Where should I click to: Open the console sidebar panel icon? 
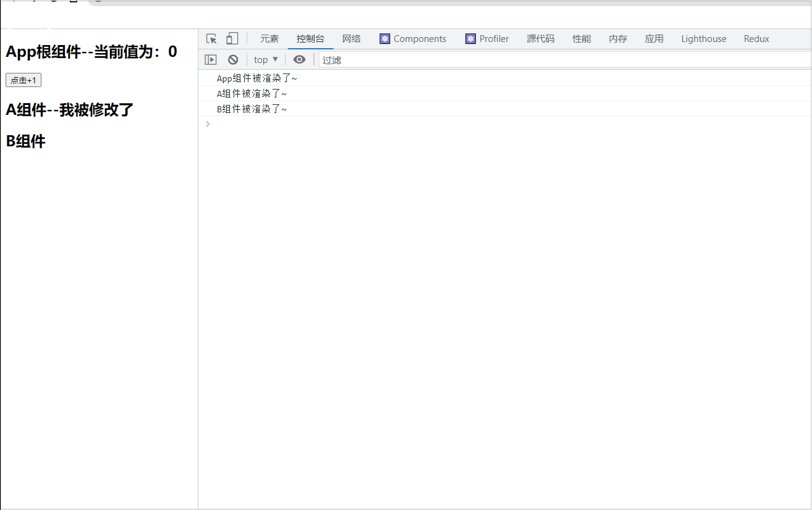(x=211, y=59)
